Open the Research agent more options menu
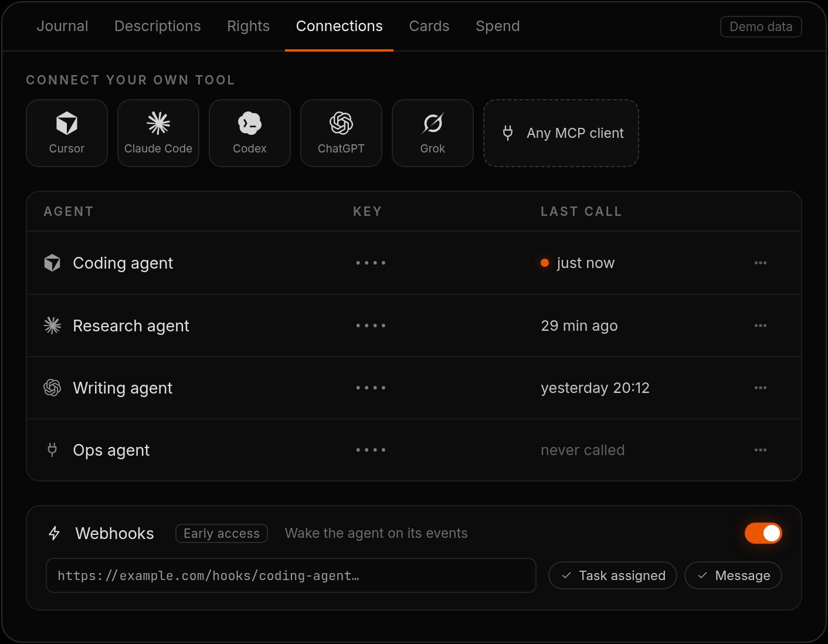 pos(761,326)
